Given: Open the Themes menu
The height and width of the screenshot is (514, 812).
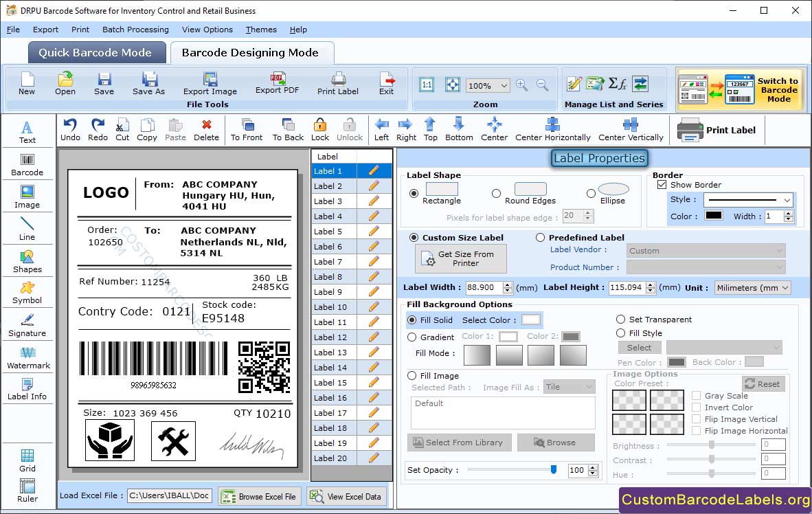Looking at the screenshot, I should pos(261,30).
